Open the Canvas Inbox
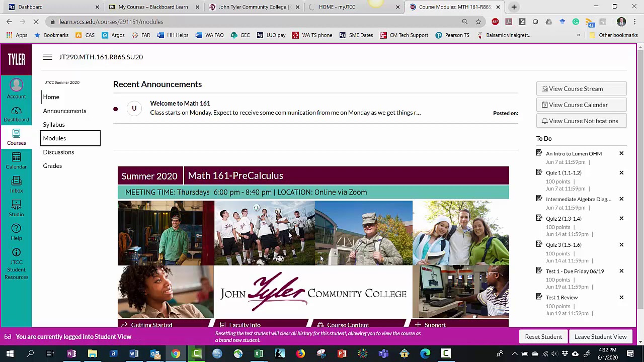 coord(16,184)
